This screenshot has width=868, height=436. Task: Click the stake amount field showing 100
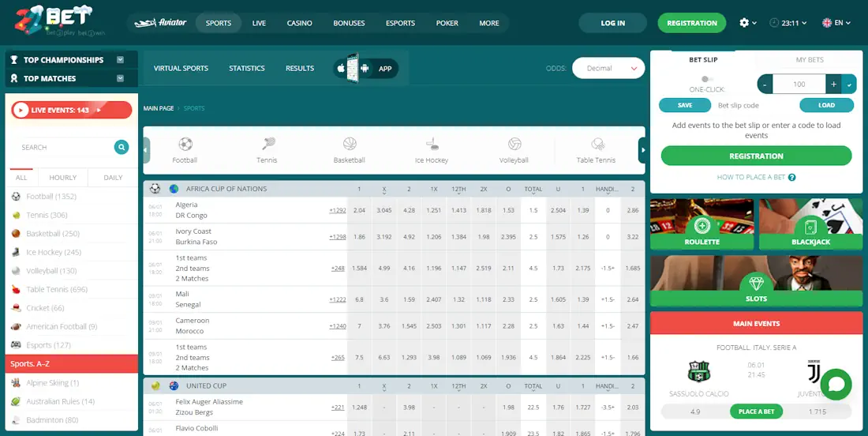pyautogui.click(x=799, y=85)
